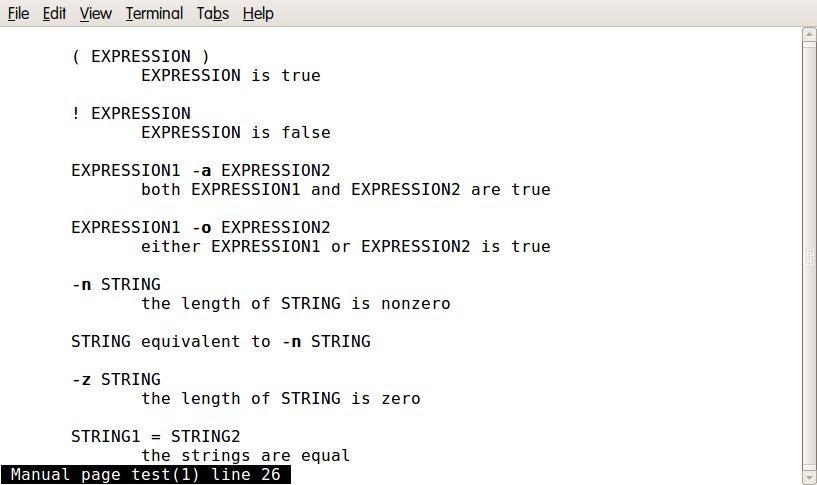Click the scrollbar up arrow

coord(809,34)
